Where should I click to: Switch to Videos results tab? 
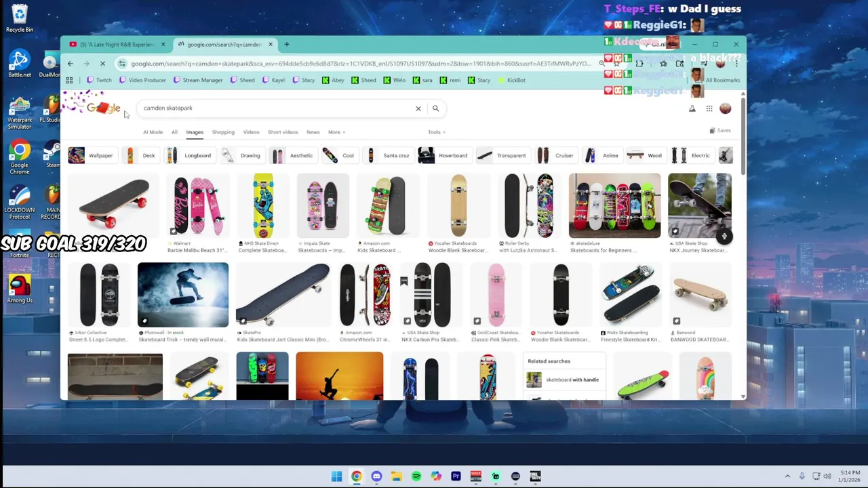[251, 132]
